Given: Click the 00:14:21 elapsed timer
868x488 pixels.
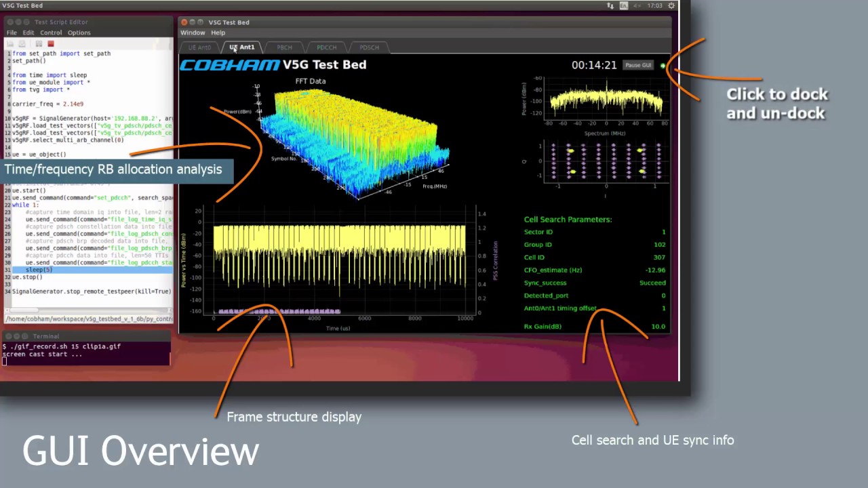Looking at the screenshot, I should pos(594,65).
